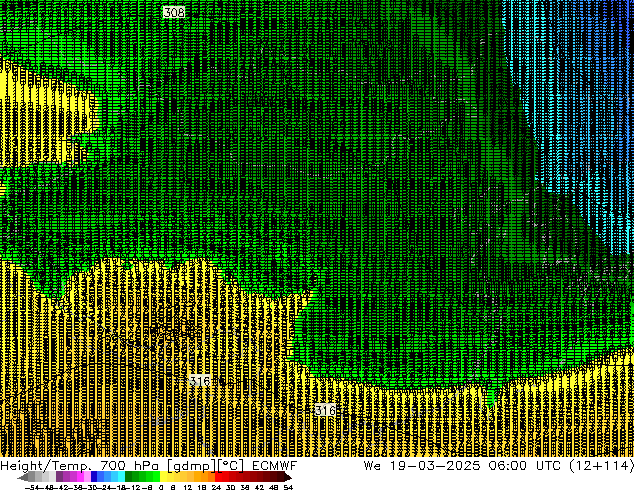
Task: Click the 308 contour height label
Action: [x=174, y=13]
